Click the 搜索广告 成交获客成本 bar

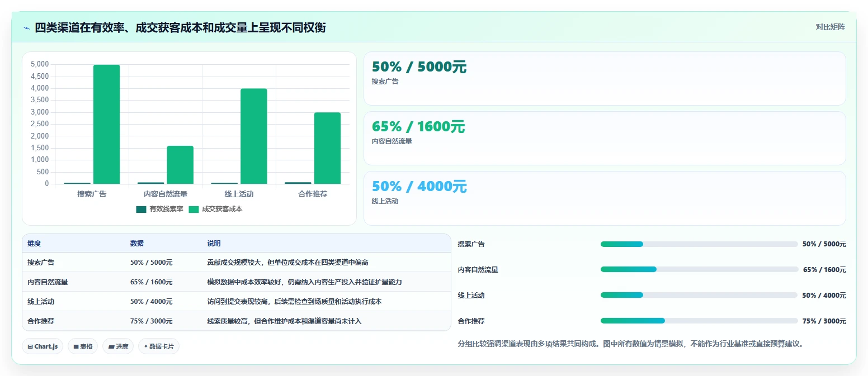coord(106,124)
